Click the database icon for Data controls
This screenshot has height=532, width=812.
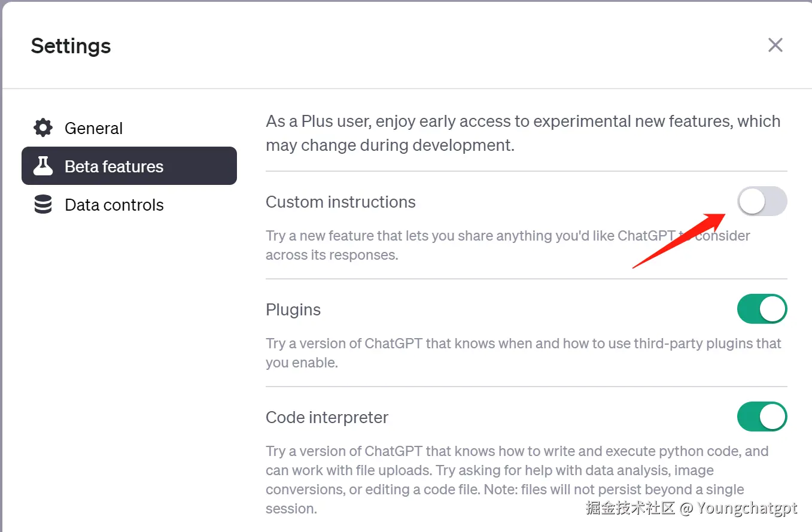click(x=43, y=205)
